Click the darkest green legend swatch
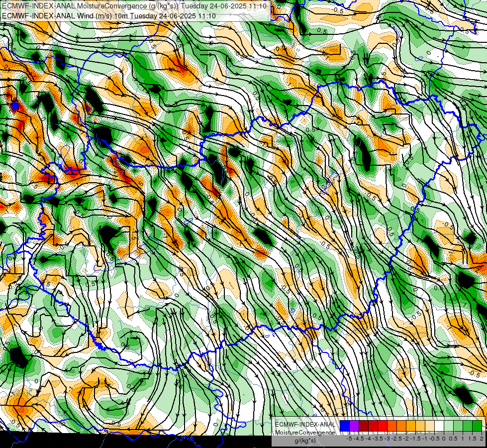 click(477, 426)
